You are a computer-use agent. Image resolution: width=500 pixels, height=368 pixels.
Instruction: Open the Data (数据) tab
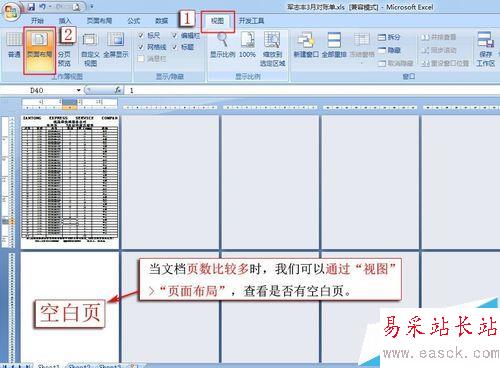point(162,21)
